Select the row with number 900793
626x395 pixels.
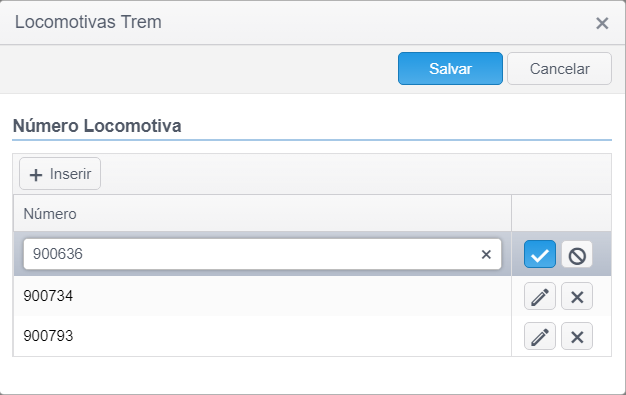[262, 336]
